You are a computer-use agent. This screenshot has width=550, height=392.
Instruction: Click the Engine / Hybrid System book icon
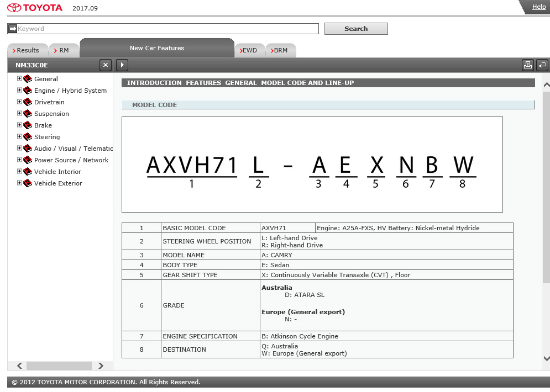[x=28, y=91]
